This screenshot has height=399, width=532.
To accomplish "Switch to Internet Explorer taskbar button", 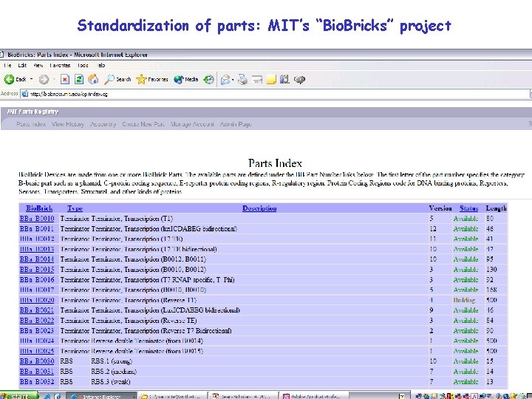I will 101,396.
